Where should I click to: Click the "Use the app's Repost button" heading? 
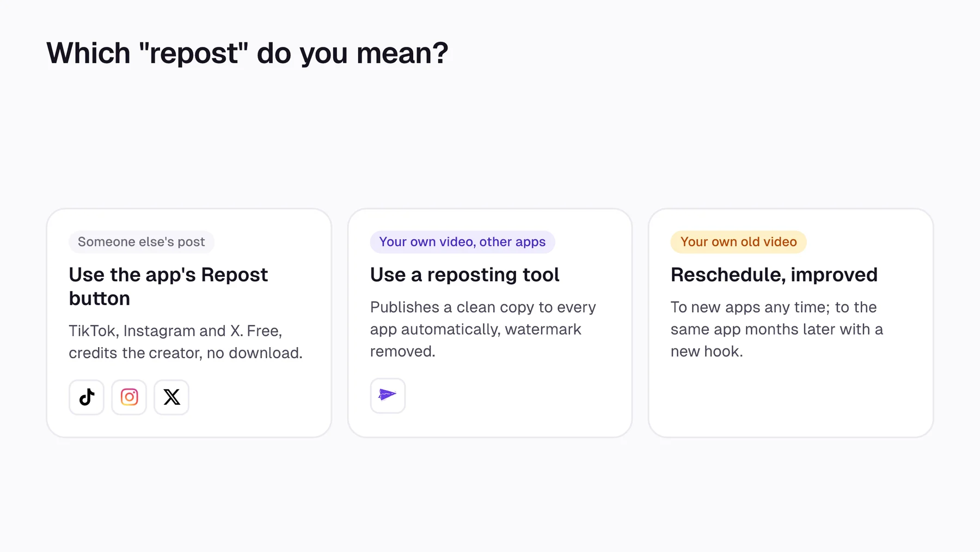click(x=168, y=287)
